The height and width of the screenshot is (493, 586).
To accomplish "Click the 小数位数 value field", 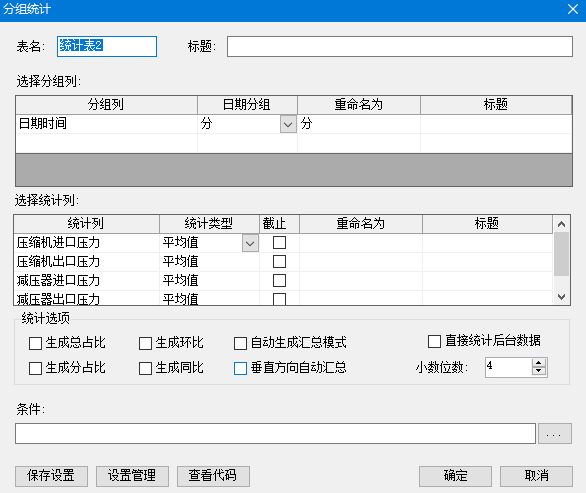I will [508, 367].
